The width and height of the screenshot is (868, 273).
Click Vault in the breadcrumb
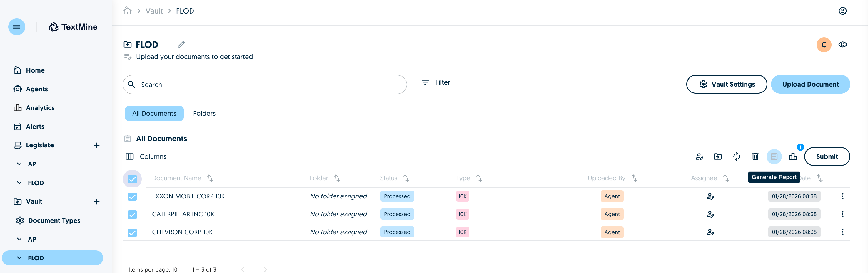click(154, 11)
